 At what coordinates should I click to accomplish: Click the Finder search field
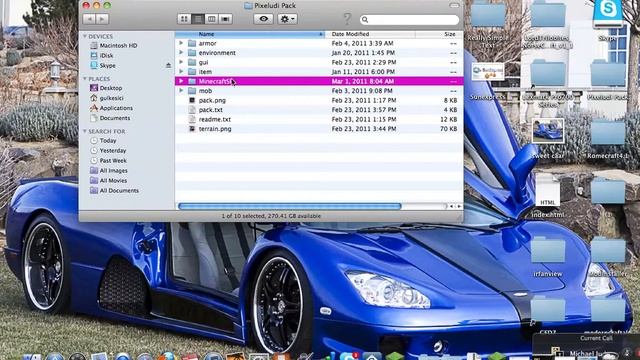coord(409,20)
